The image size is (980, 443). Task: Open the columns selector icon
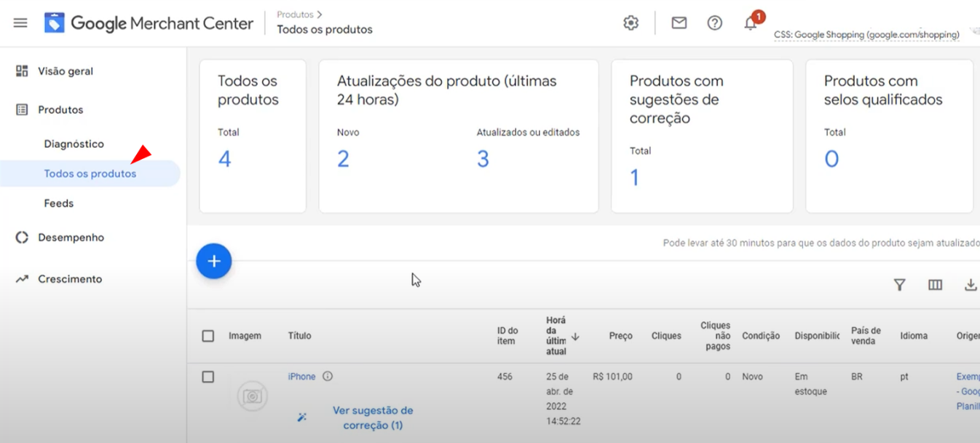[935, 285]
